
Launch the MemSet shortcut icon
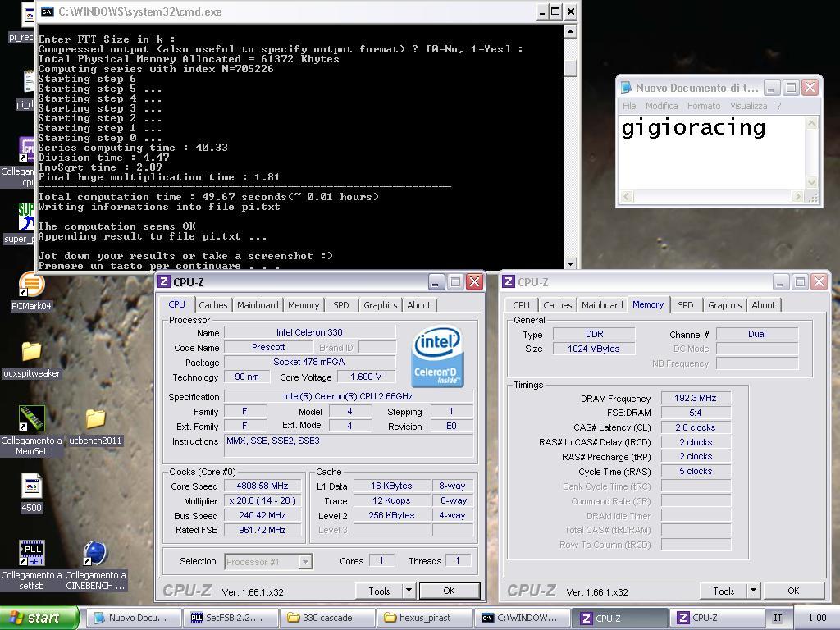pyautogui.click(x=32, y=418)
